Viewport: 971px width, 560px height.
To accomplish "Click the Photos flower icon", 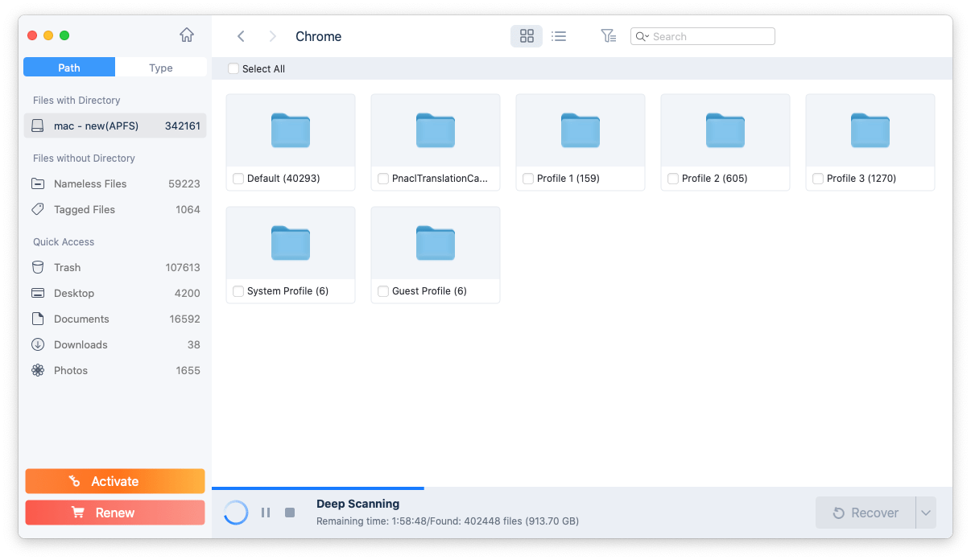I will coord(38,370).
